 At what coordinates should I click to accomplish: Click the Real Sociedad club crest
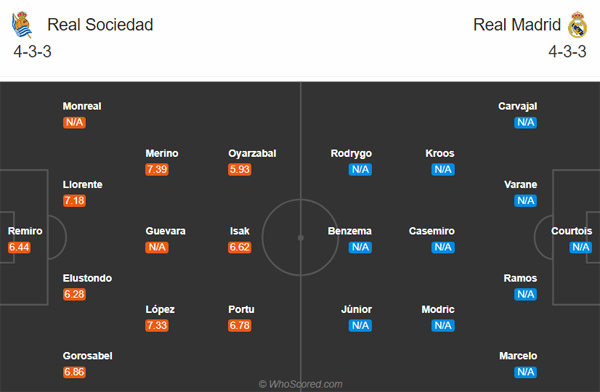point(22,25)
